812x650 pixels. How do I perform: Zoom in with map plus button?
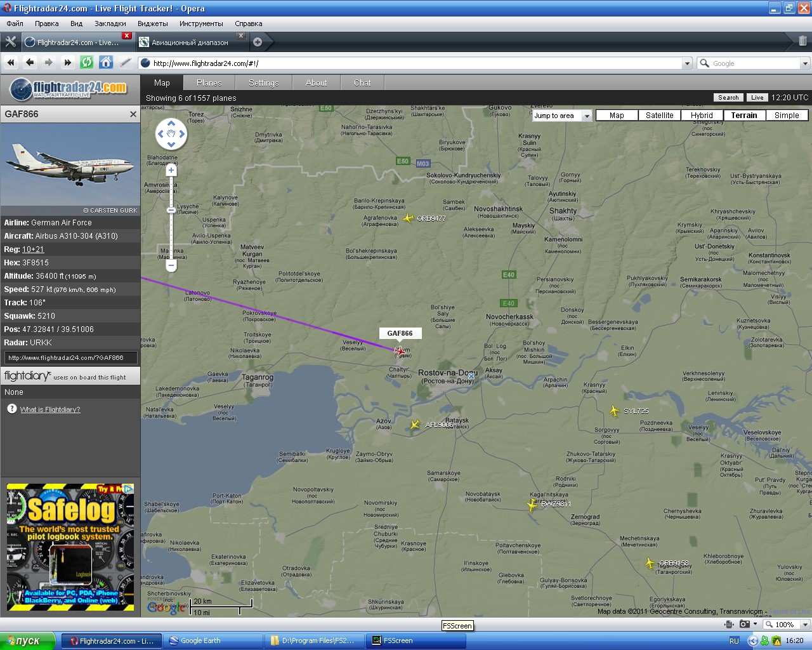click(171, 170)
